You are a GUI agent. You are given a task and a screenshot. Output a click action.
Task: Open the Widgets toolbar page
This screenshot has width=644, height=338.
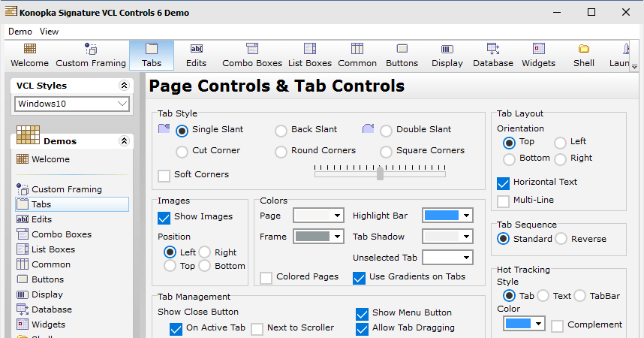pos(538,56)
